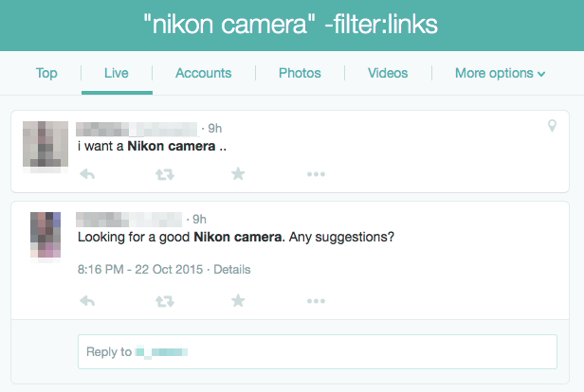Image resolution: width=584 pixels, height=392 pixels.
Task: Switch to the Top tab
Action: (x=46, y=73)
